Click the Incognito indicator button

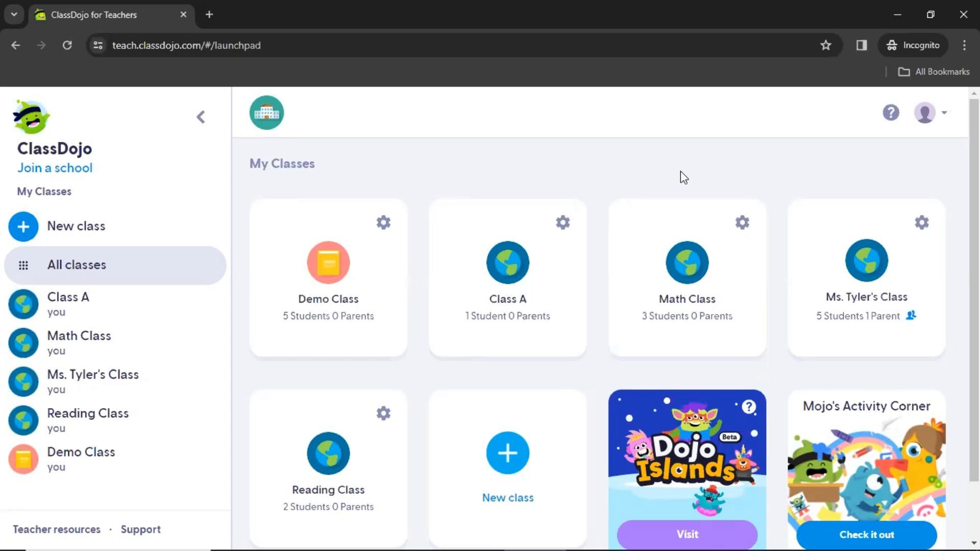(913, 45)
